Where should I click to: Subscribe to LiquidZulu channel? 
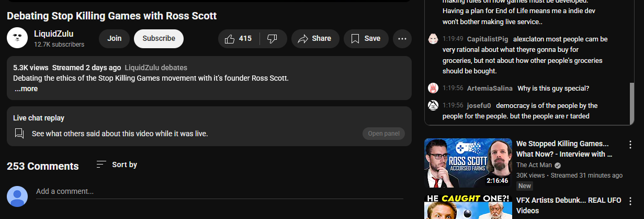coord(159,39)
